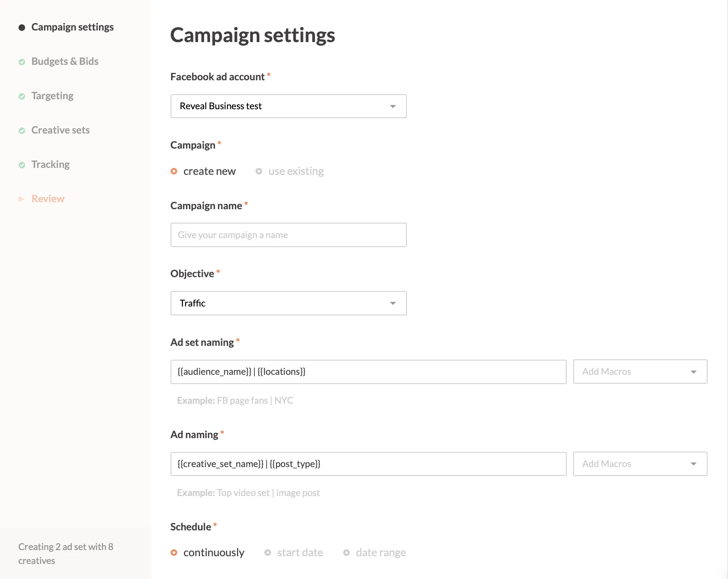Click the check icon beside Budgets & Bids
The image size is (728, 579).
point(22,62)
